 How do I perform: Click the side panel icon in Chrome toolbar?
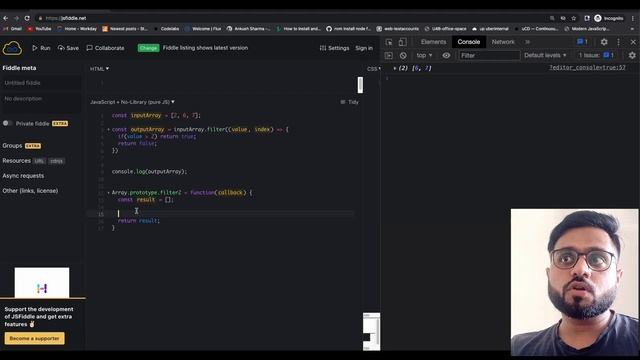[587, 18]
